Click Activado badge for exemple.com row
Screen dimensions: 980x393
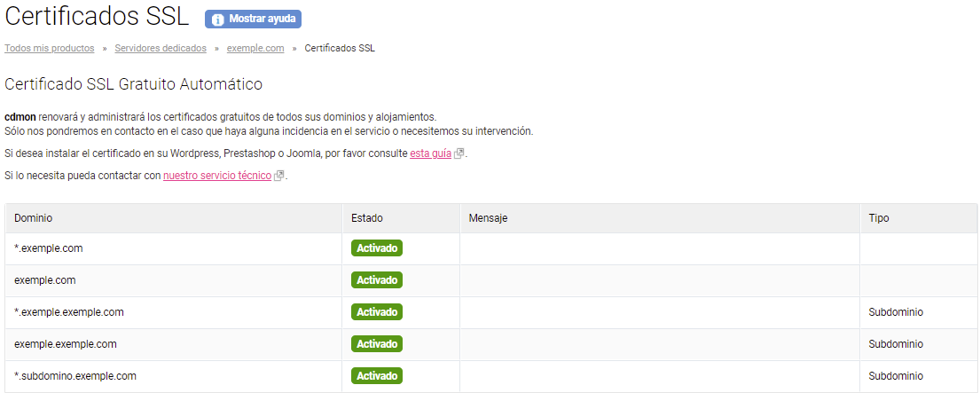[377, 280]
